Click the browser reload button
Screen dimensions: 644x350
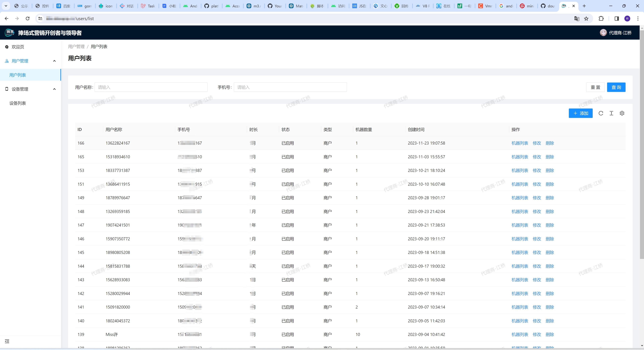[28, 18]
